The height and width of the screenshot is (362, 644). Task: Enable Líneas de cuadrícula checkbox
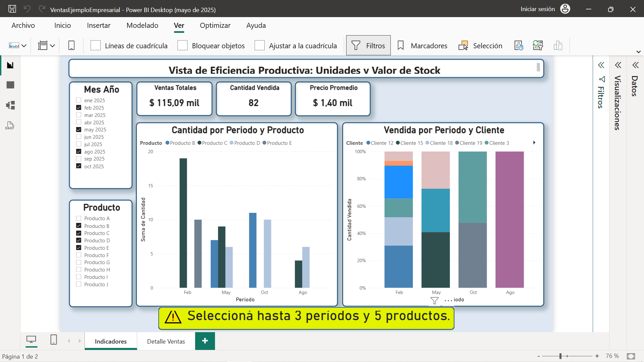96,46
